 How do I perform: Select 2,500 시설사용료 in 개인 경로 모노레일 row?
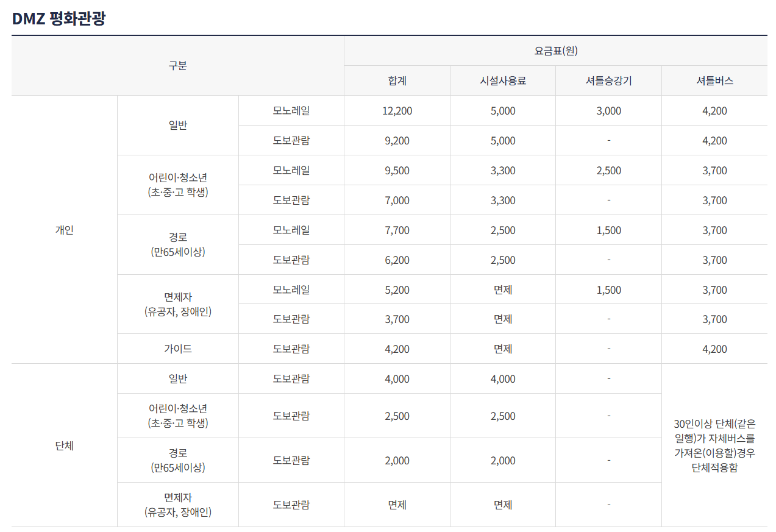point(503,230)
